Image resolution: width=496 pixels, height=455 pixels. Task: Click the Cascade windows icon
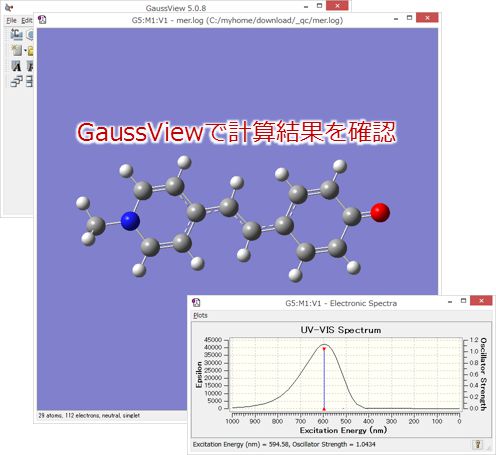coord(16,81)
